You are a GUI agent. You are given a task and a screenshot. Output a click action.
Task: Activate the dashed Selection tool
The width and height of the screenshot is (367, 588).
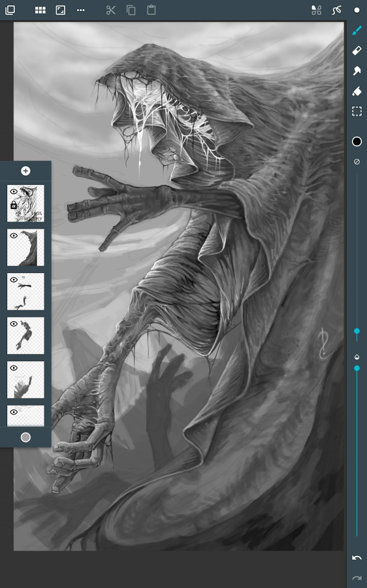point(357,111)
